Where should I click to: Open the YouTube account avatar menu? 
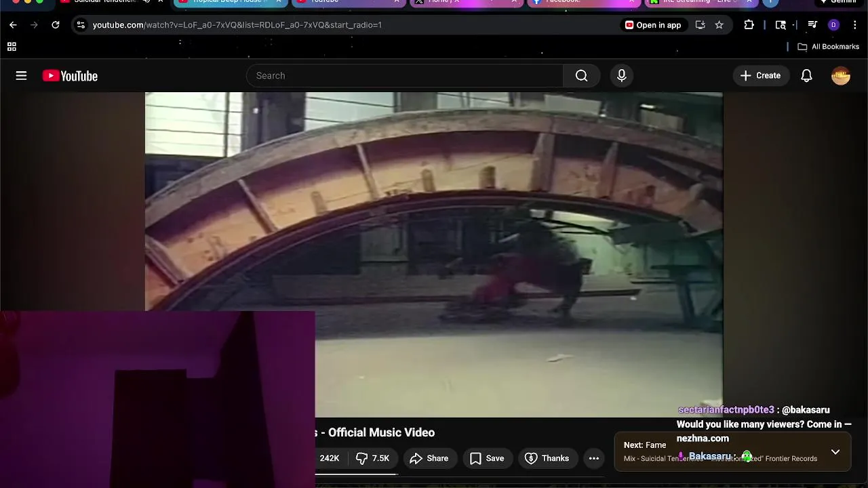[x=841, y=76]
